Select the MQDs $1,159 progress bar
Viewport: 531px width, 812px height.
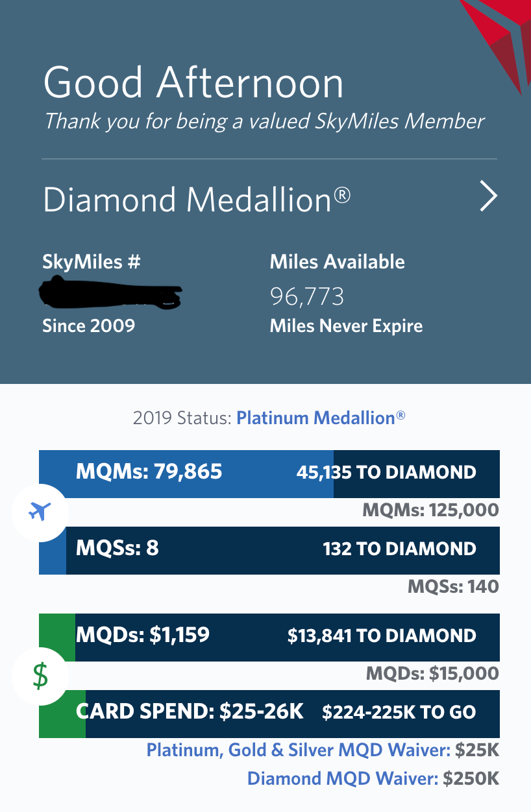(269, 638)
